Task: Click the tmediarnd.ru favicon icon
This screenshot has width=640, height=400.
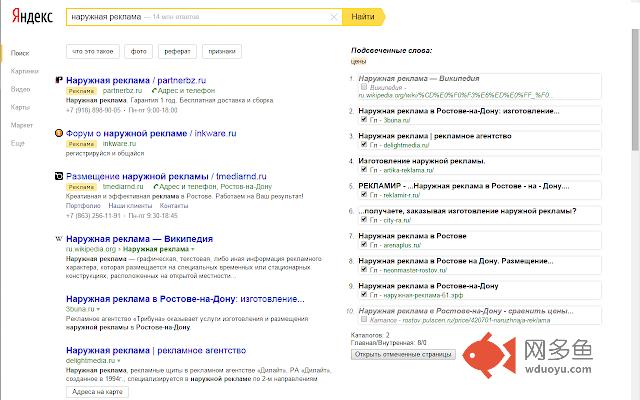Action: point(59,176)
